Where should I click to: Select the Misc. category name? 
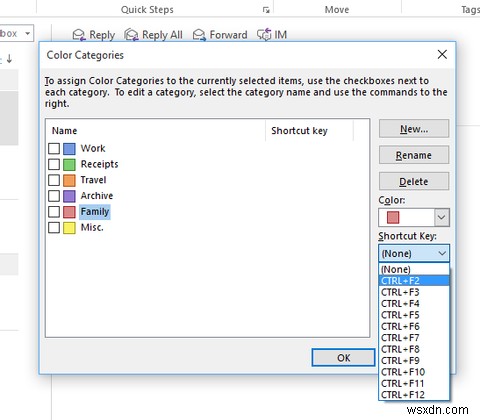coord(92,227)
